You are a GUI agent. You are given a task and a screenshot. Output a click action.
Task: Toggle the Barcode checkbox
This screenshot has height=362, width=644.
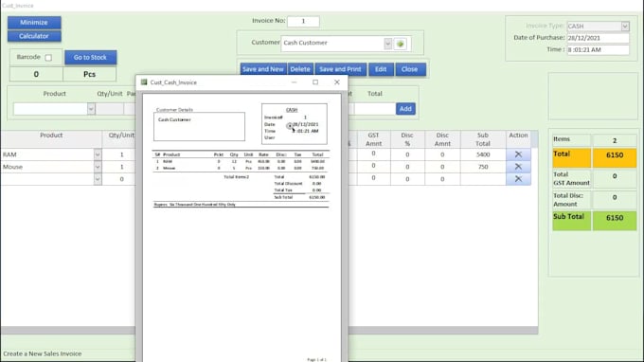(x=48, y=58)
